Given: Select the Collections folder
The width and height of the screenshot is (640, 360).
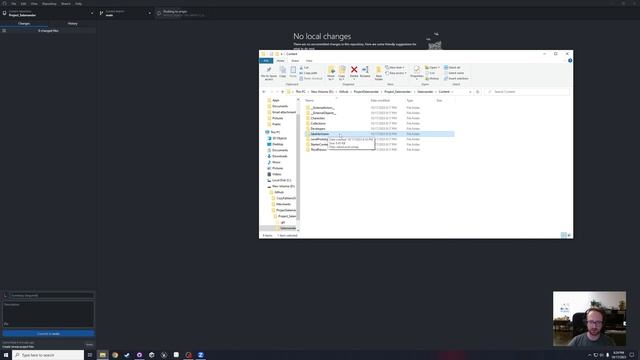Looking at the screenshot, I should click(318, 123).
